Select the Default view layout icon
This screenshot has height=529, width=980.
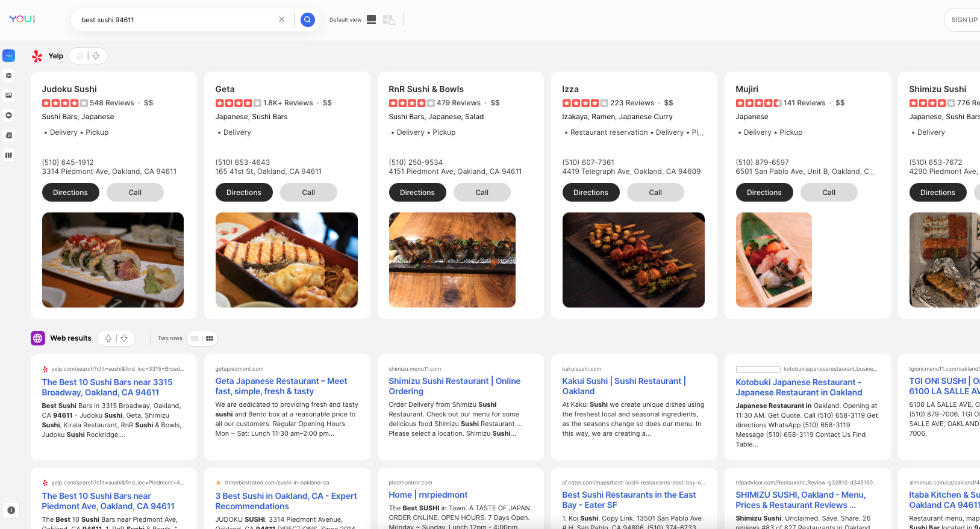371,20
